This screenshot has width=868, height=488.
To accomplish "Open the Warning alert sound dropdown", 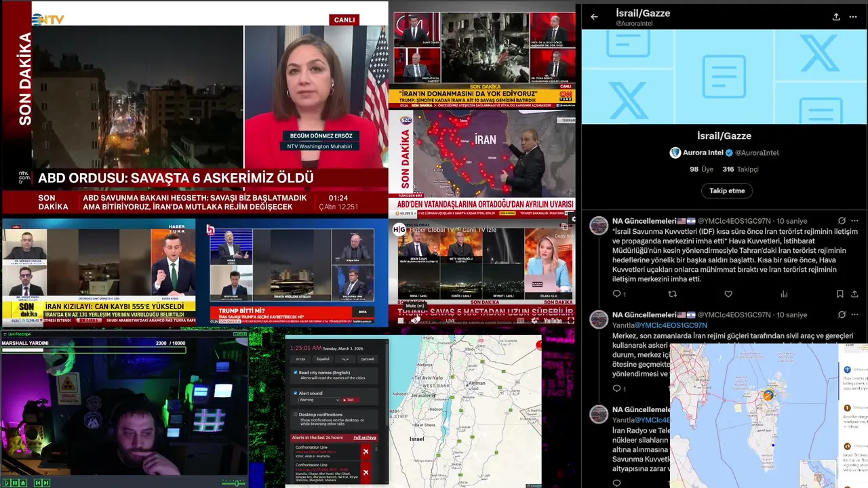I will 319,400.
